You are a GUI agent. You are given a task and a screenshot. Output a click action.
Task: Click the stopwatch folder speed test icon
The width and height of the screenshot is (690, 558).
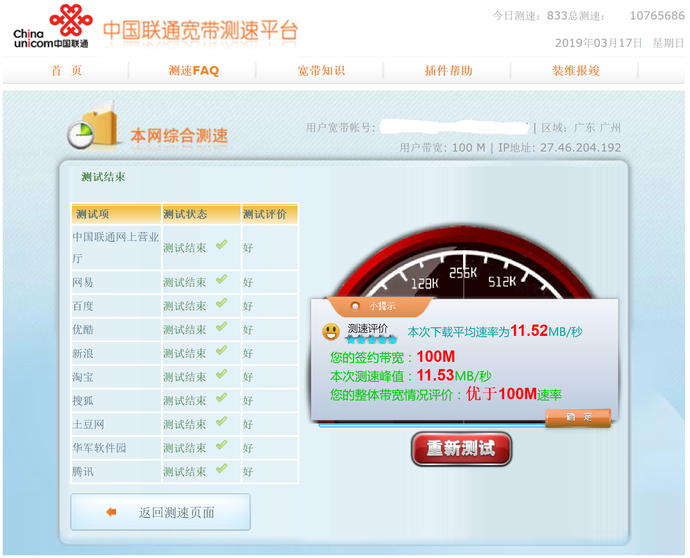92,131
